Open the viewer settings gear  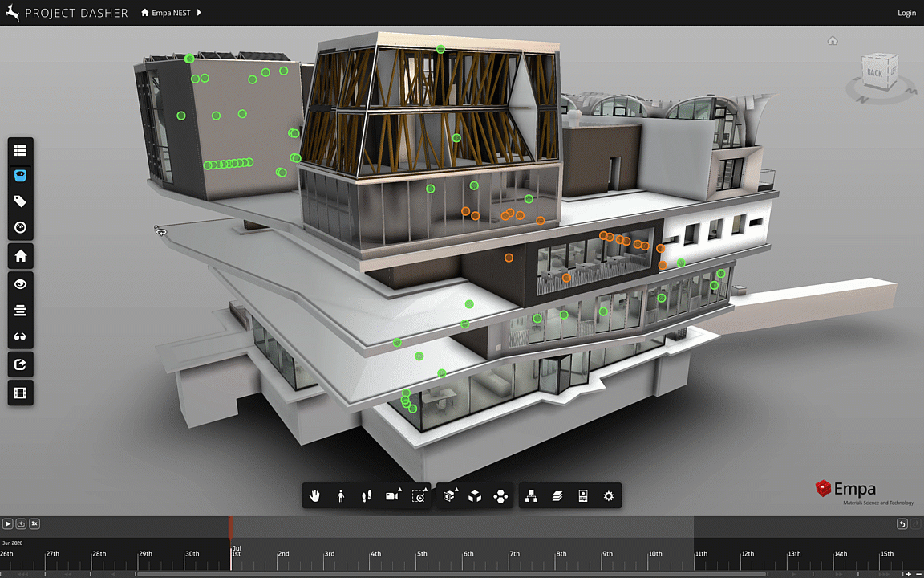(608, 496)
